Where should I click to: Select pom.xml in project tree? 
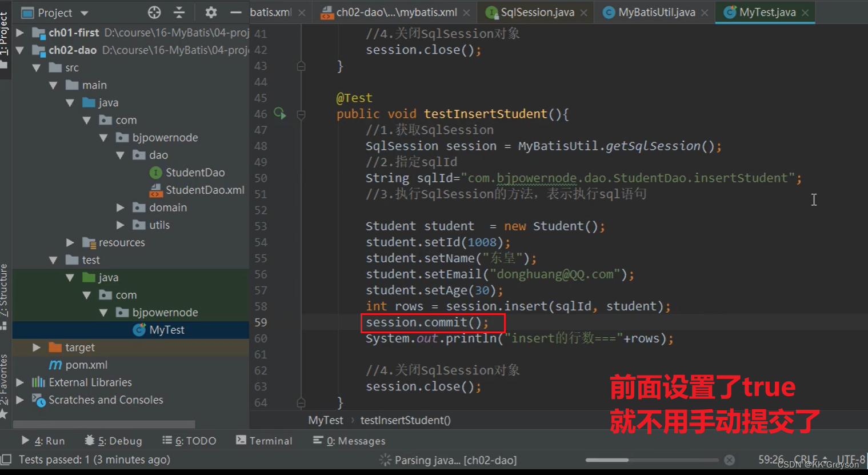tap(78, 365)
